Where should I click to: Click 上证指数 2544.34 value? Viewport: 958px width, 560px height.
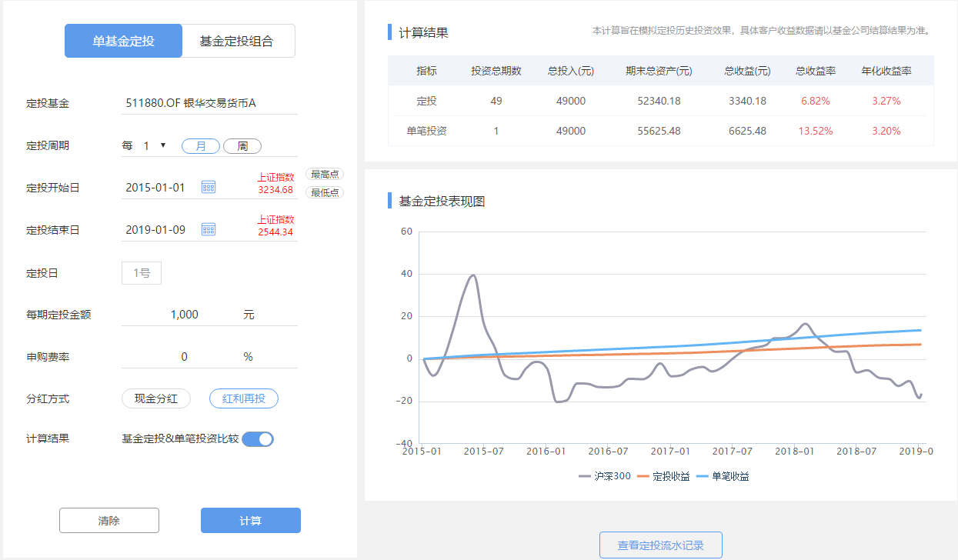tap(275, 232)
